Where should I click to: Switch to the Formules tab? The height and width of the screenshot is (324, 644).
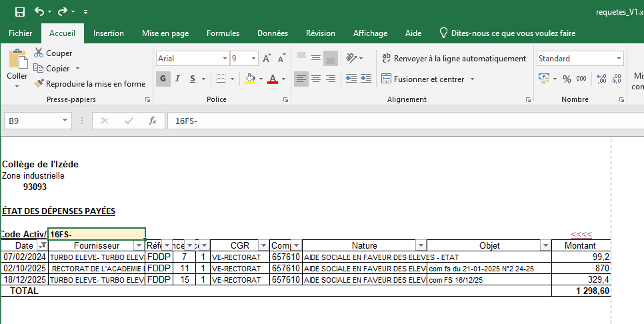(223, 33)
